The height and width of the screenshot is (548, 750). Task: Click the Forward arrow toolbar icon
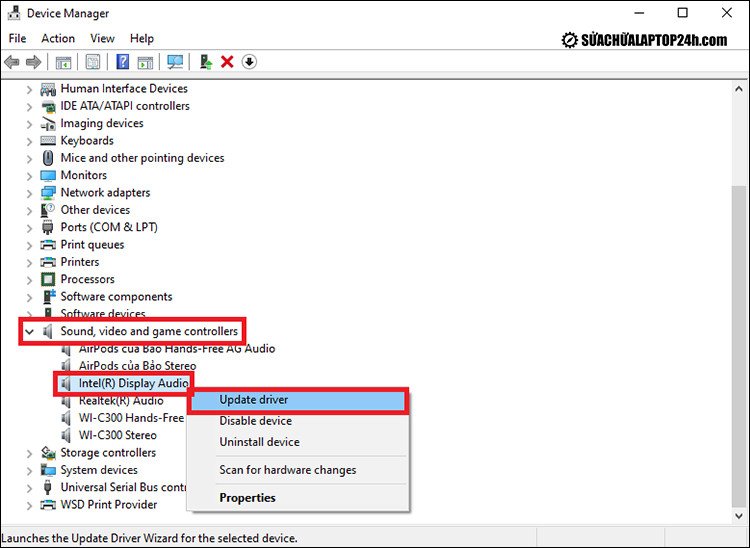tap(33, 62)
